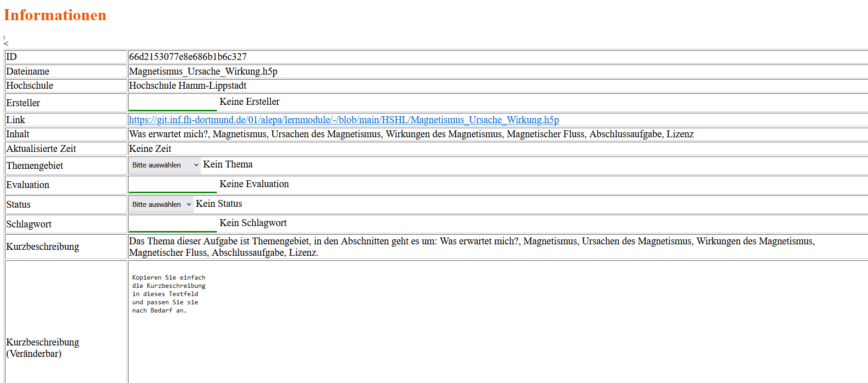Open the Magnetismus_Ursache_Wirkung.h5p git link
The width and height of the screenshot is (868, 383).
344,120
